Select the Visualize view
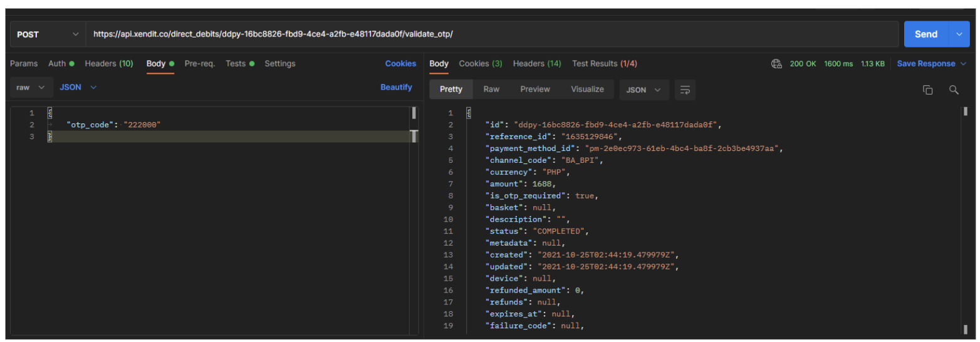The width and height of the screenshot is (980, 342). point(587,90)
